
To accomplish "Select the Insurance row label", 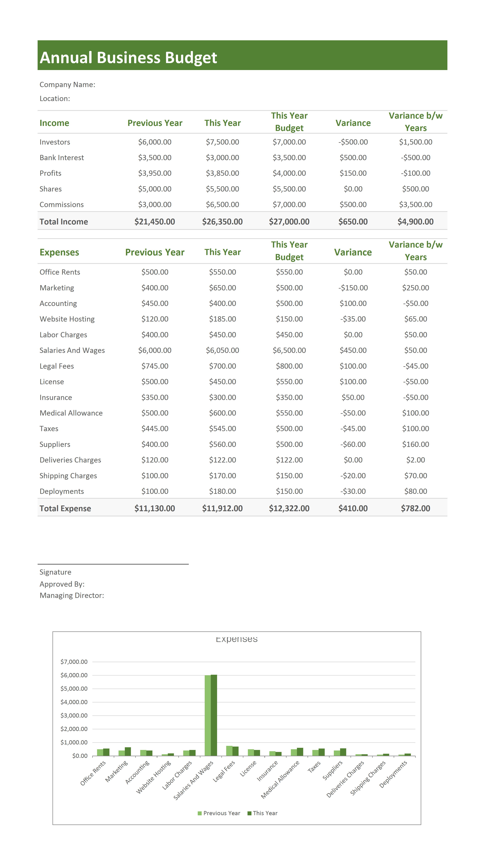I will (56, 397).
